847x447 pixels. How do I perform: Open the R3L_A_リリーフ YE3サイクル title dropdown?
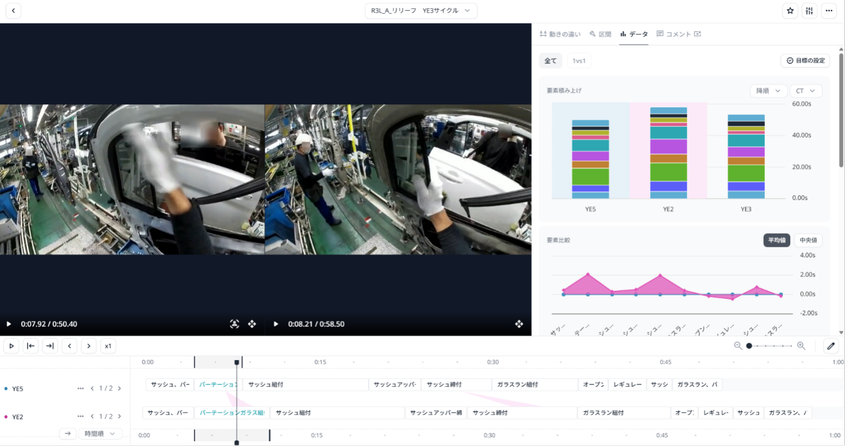tap(420, 10)
